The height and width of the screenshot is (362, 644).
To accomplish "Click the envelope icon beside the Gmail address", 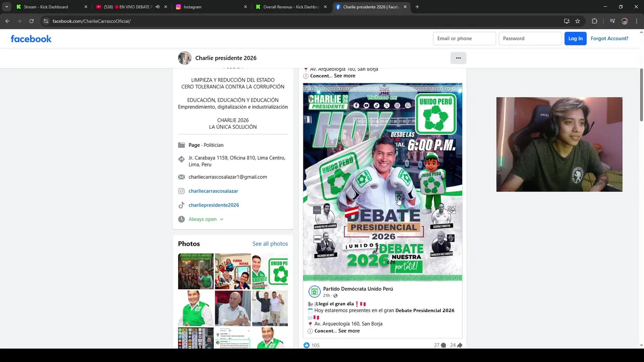I will pyautogui.click(x=182, y=177).
